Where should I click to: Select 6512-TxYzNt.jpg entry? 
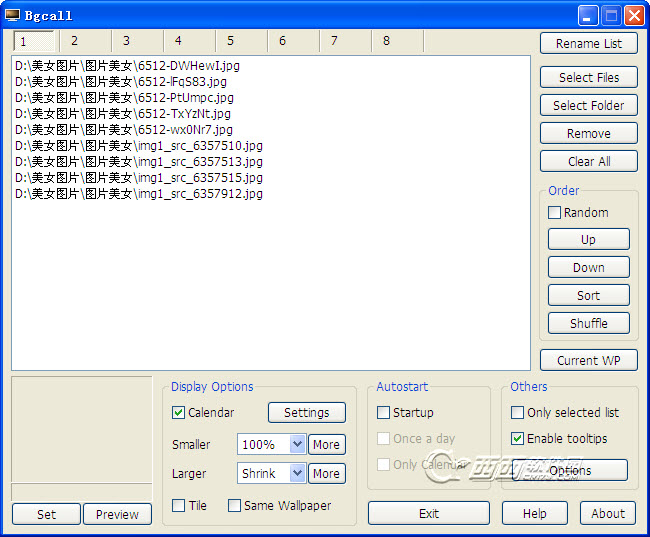[123, 114]
